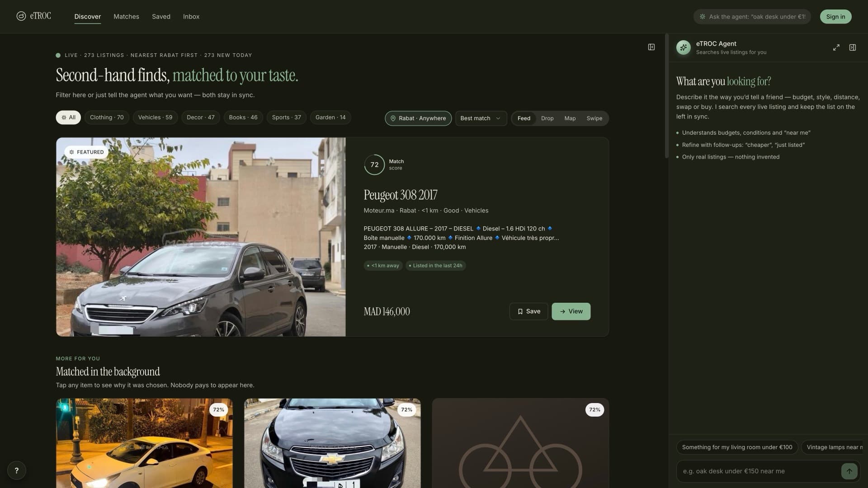The height and width of the screenshot is (488, 868).
Task: Filter by Decor · 47
Action: click(201, 117)
